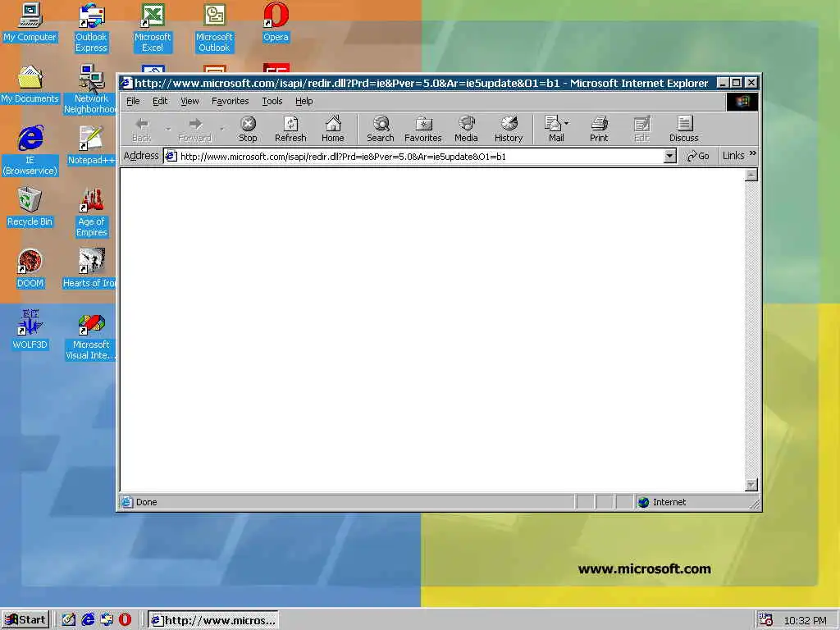Select the DOOM desktop shortcut
The image size is (840, 630).
click(30, 268)
